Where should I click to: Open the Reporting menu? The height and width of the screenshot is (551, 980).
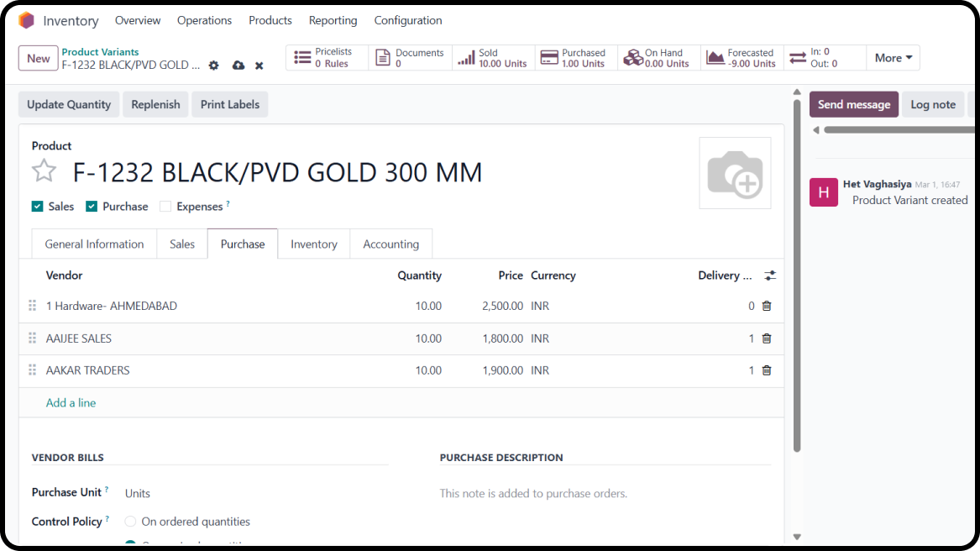point(333,20)
